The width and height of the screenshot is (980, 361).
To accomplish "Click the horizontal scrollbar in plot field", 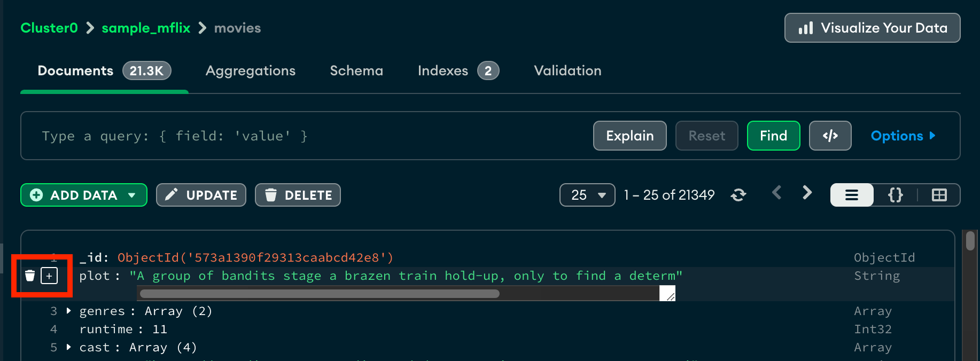I will [x=320, y=294].
